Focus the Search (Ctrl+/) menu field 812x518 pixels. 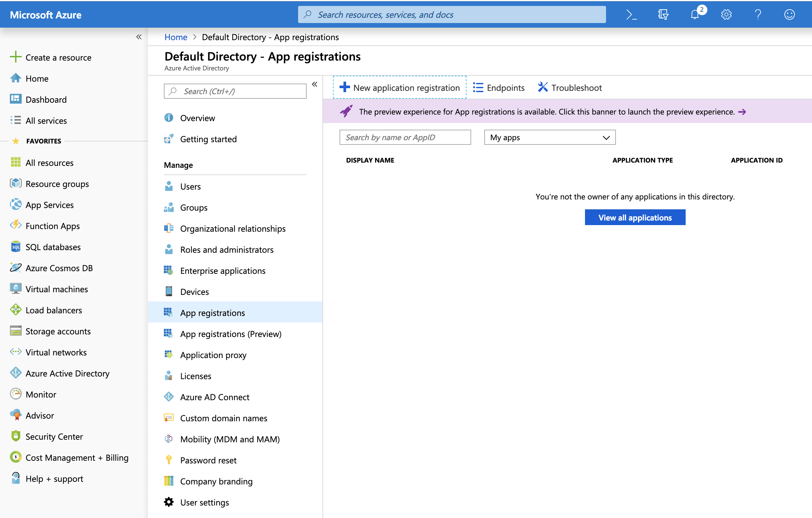[235, 91]
